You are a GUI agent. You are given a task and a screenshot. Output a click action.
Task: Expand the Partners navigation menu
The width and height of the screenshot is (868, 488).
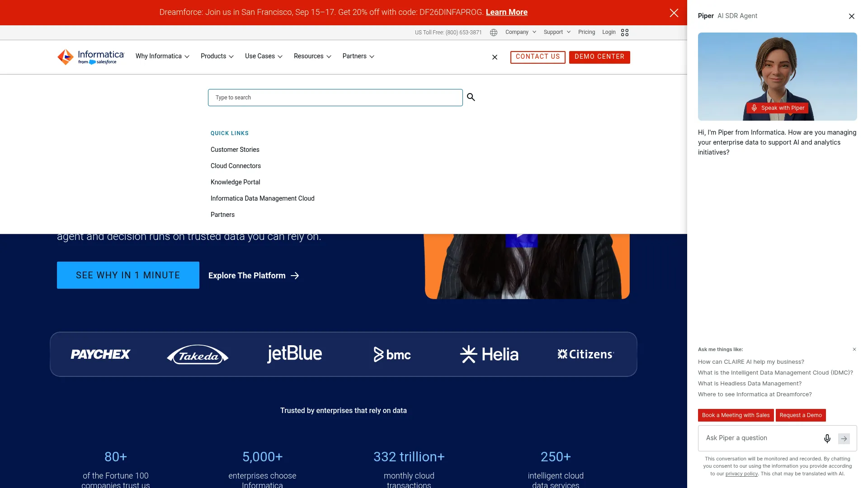tap(358, 56)
